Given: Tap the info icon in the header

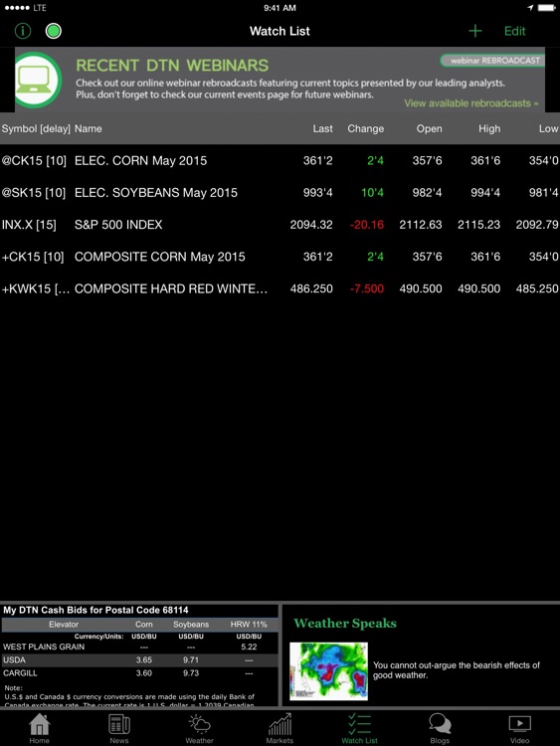Looking at the screenshot, I should (x=22, y=31).
